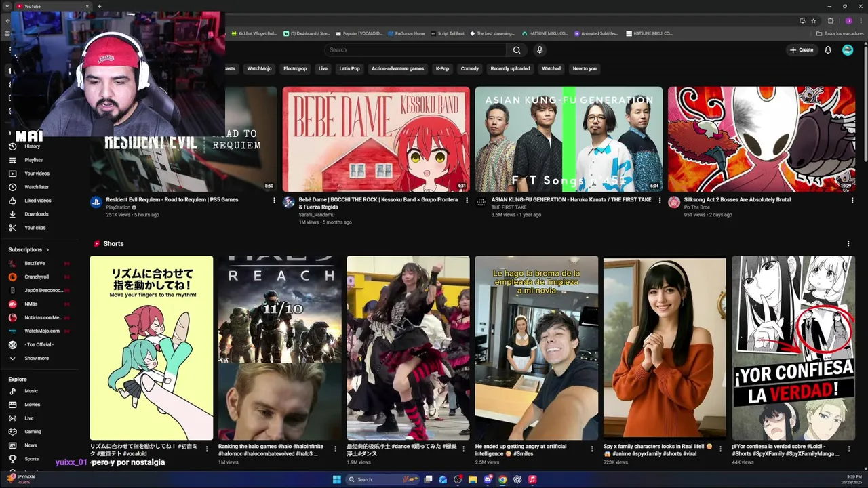Play the Asian Kung-Fu Generation thumbnail
Screen dimensions: 868x488
(x=568, y=139)
